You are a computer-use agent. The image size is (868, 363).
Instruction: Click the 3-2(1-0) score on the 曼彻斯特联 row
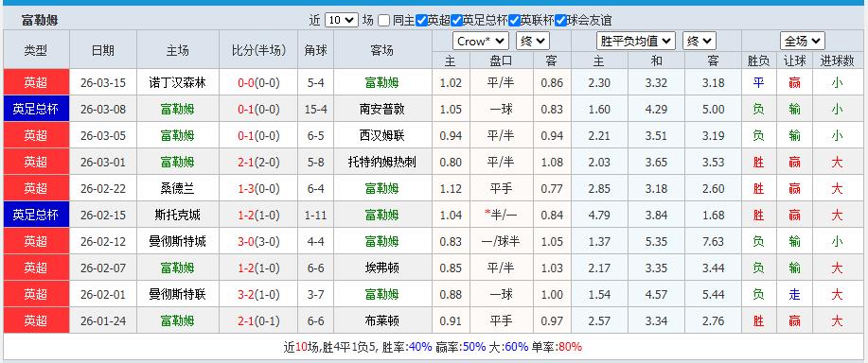pyautogui.click(x=258, y=294)
